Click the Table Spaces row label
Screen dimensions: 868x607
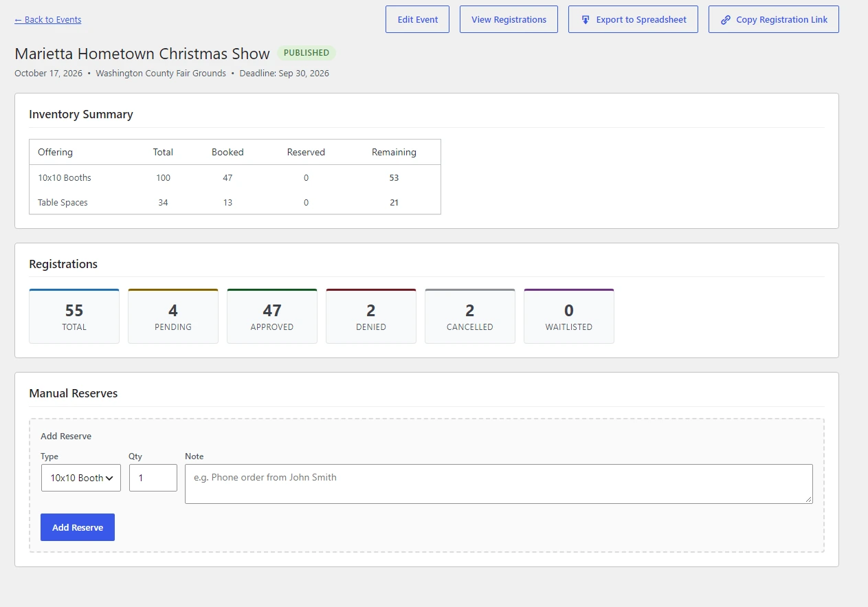pyautogui.click(x=63, y=202)
